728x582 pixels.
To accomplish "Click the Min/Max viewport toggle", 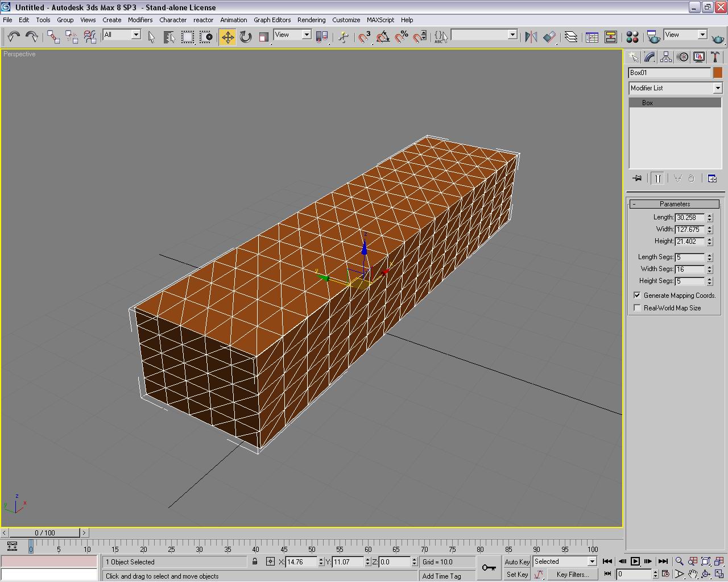I will [719, 575].
